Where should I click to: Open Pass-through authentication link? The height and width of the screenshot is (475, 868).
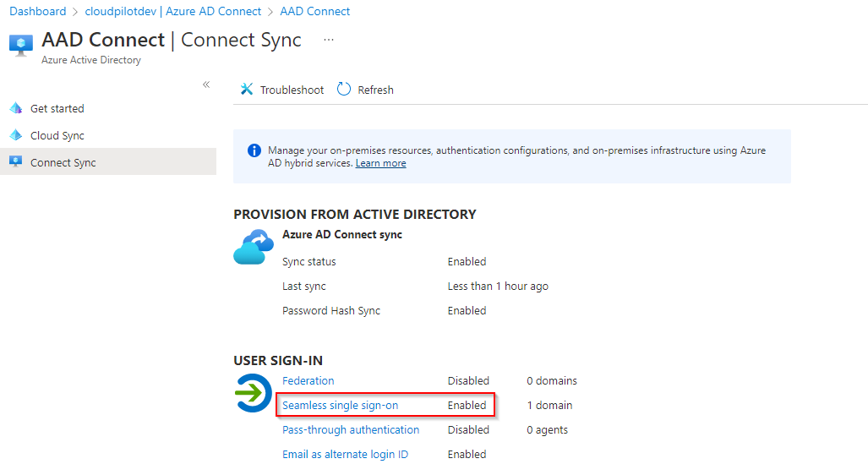click(x=351, y=429)
